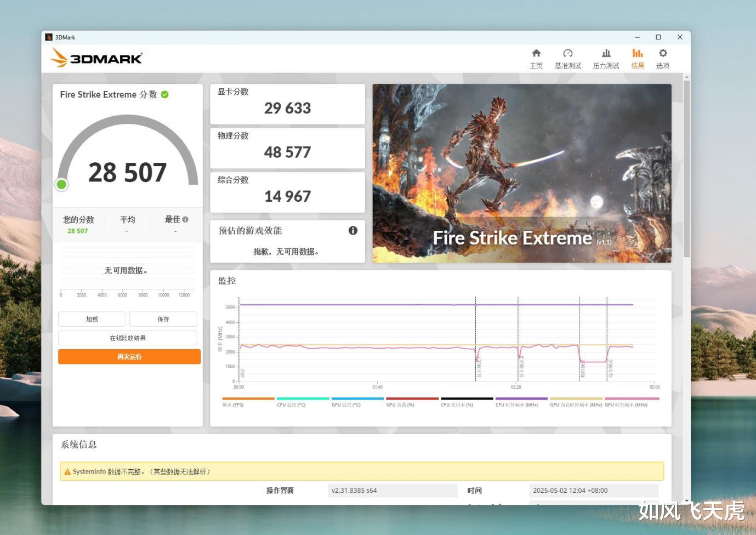Open the Home (主页) house icon
756x535 pixels.
coord(536,53)
